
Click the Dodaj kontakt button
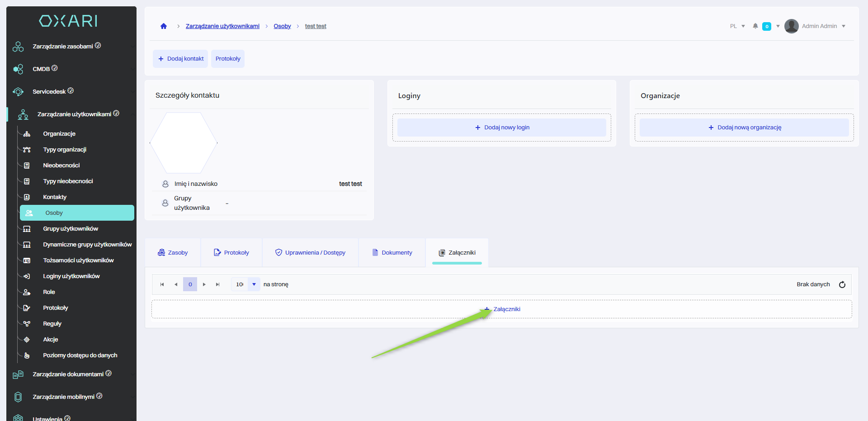coord(180,59)
